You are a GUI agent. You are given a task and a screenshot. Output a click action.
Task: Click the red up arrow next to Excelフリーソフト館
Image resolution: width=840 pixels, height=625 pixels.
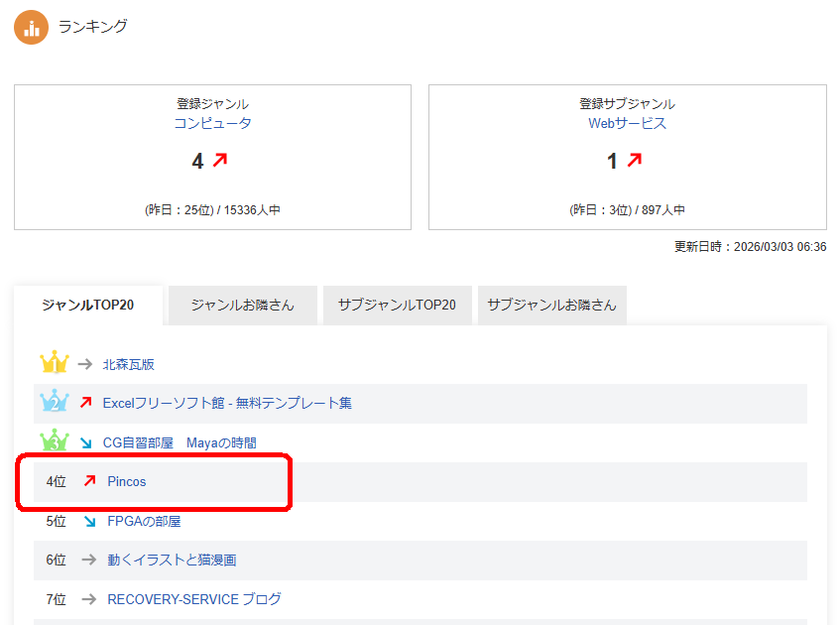coord(85,402)
